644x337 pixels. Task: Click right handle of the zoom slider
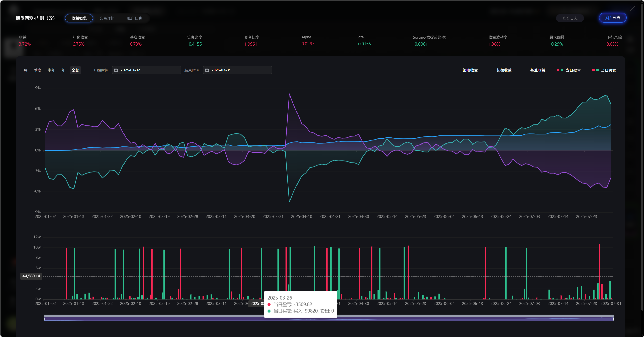pyautogui.click(x=613, y=319)
